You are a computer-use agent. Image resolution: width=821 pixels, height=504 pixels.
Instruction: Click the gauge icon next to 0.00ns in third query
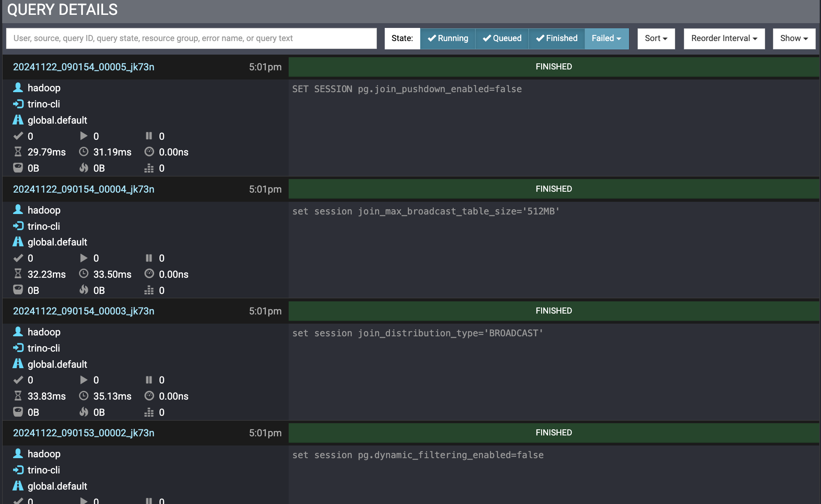149,396
